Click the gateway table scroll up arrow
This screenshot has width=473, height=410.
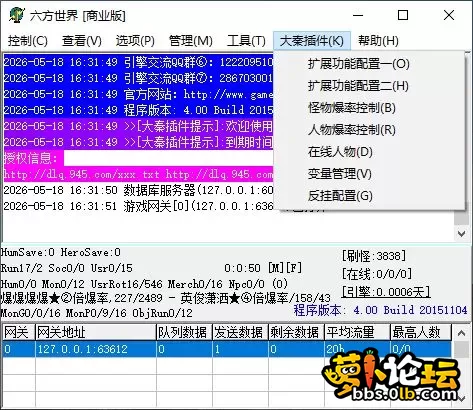click(462, 333)
